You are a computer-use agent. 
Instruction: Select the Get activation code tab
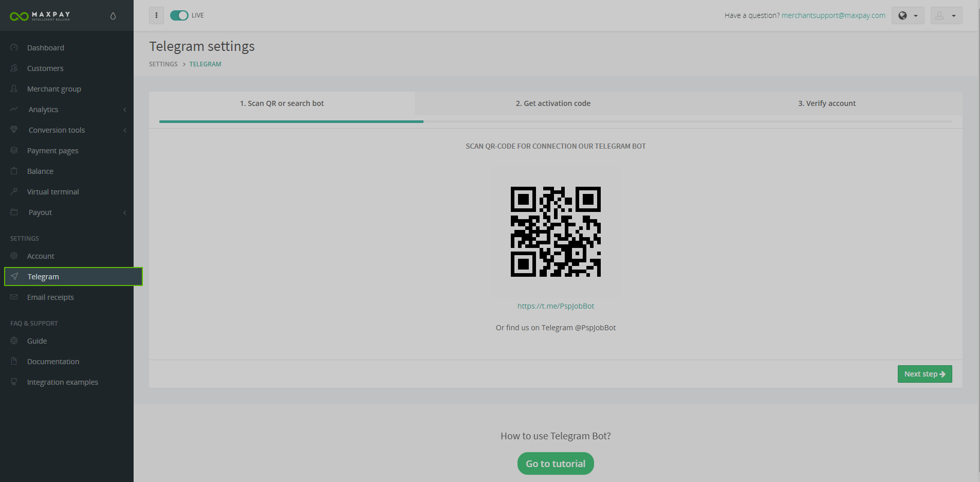553,103
